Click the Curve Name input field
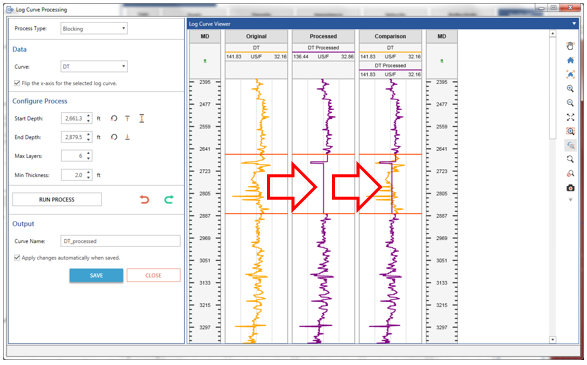Image resolution: width=587 pixels, height=365 pixels. click(x=120, y=241)
